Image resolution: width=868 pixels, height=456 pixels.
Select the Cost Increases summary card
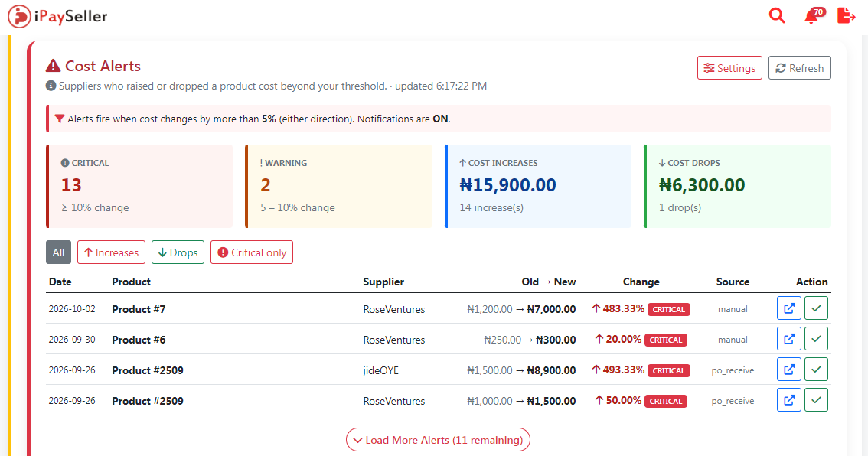538,187
